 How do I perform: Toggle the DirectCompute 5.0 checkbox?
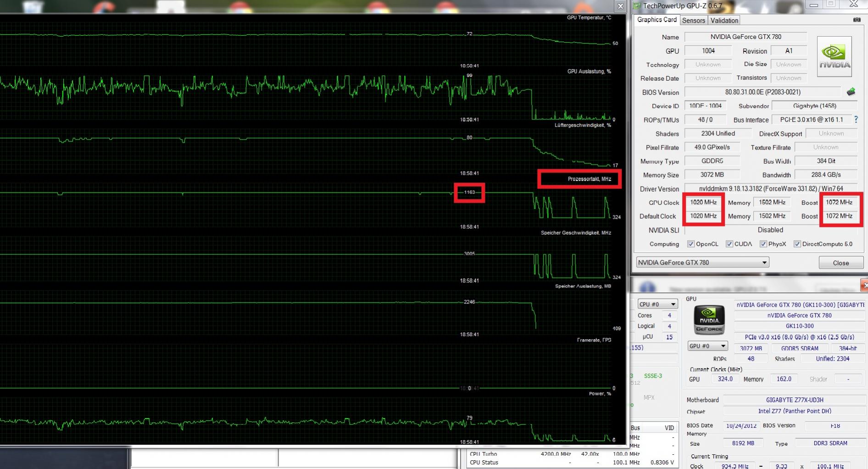797,244
